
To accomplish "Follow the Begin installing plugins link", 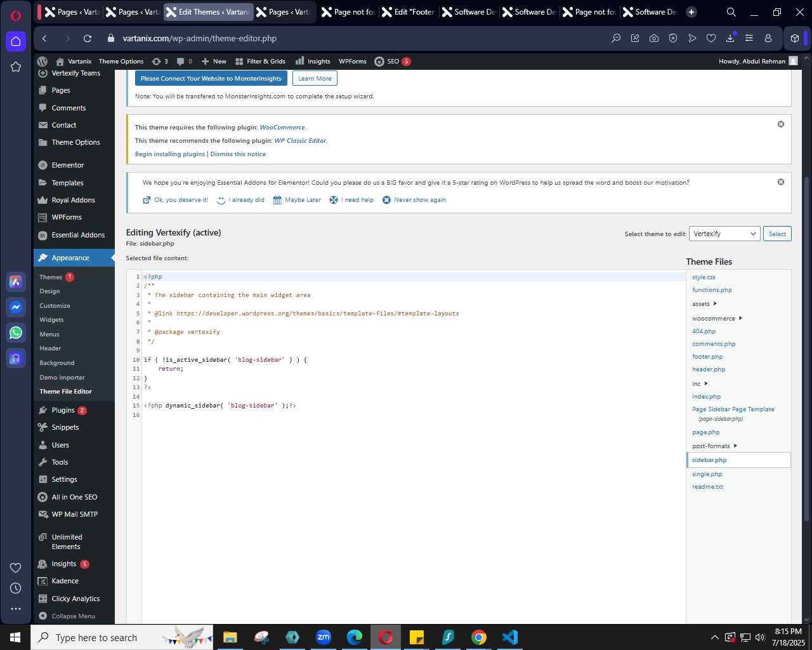I will point(170,154).
